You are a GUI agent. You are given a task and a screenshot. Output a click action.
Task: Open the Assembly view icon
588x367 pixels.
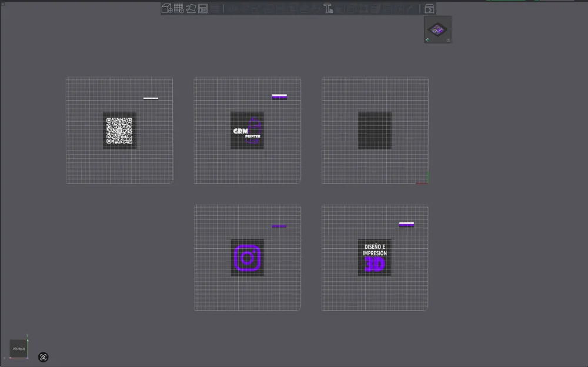click(429, 8)
